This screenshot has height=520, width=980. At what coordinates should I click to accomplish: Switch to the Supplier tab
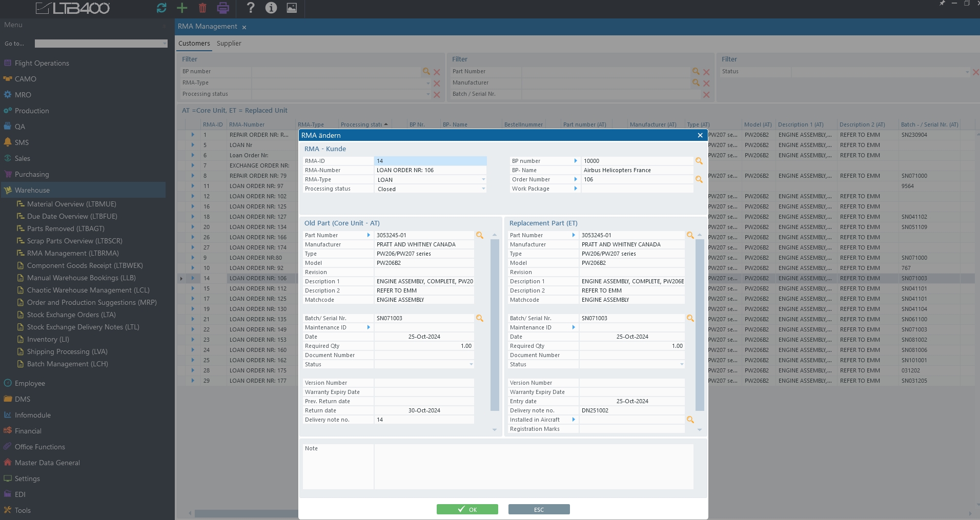229,44
